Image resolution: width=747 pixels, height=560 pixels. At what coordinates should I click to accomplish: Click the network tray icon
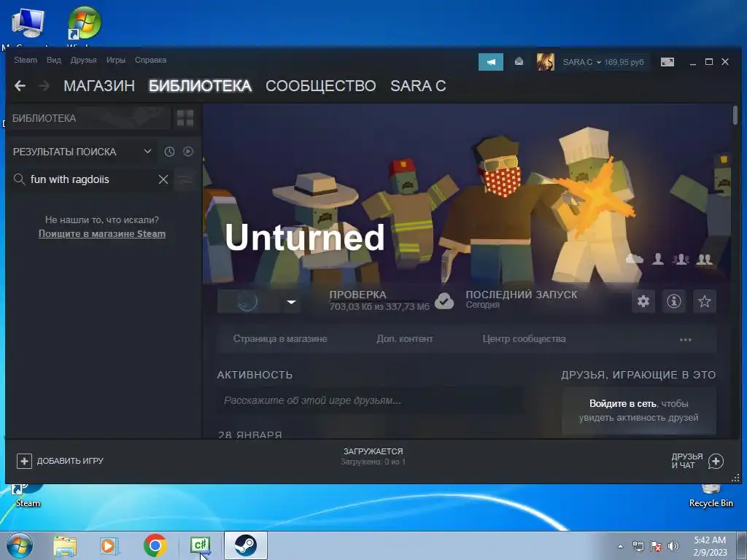point(638,546)
